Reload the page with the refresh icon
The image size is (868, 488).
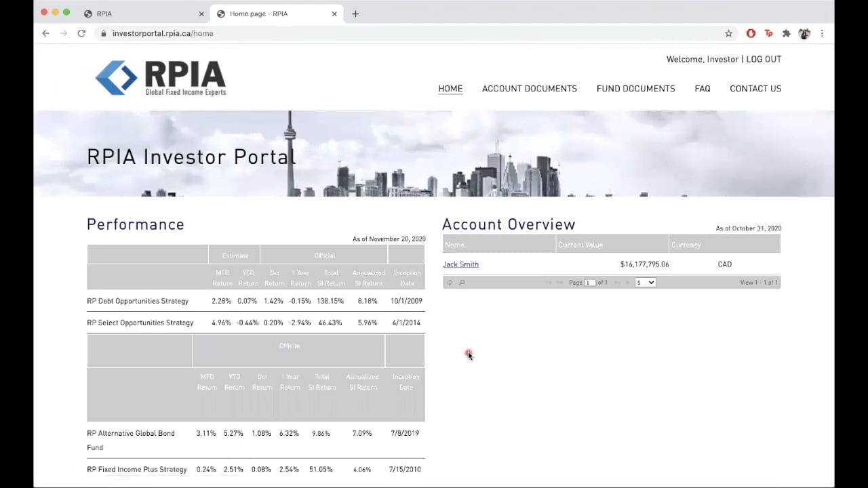tap(81, 33)
